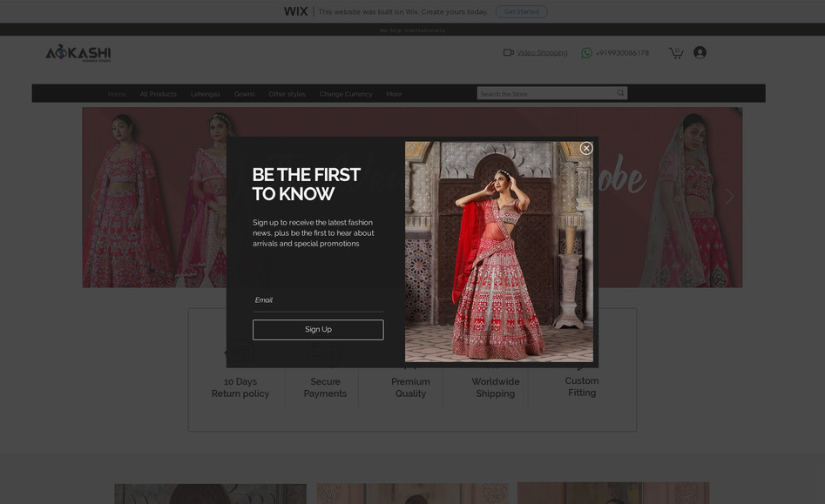Focus the Email input field
825x504 pixels.
click(x=317, y=300)
